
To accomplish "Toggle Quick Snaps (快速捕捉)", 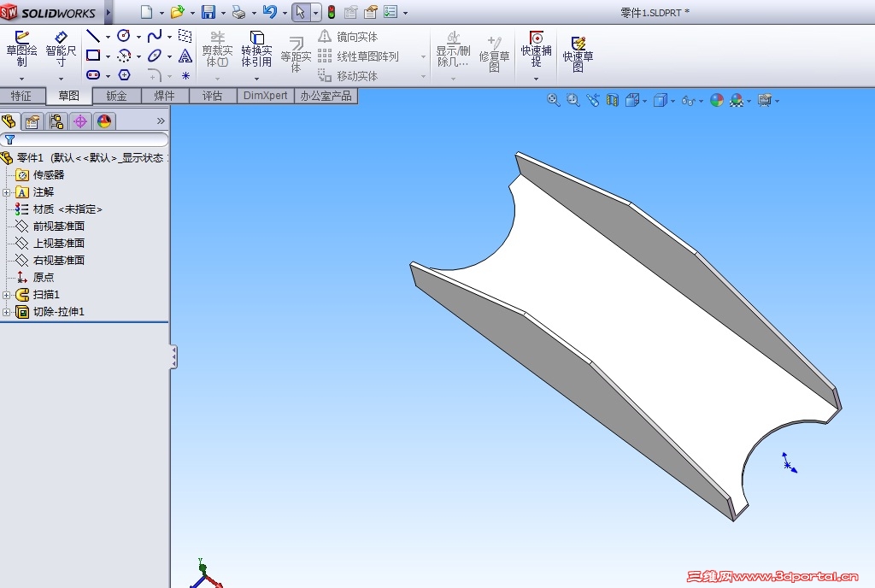I will tap(537, 50).
